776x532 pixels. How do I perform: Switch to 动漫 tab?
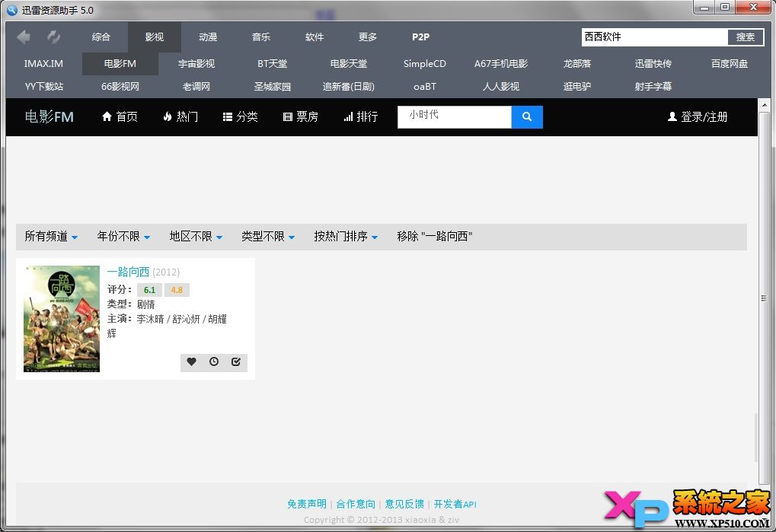[x=208, y=37]
